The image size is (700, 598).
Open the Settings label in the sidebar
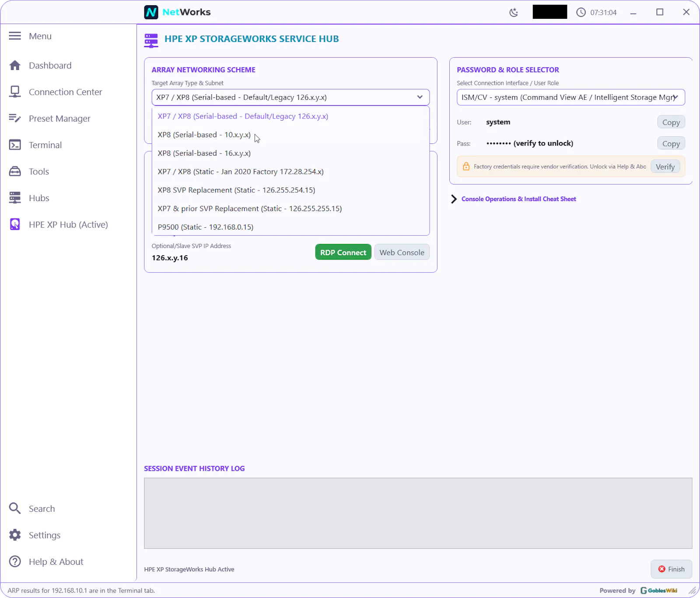click(45, 535)
